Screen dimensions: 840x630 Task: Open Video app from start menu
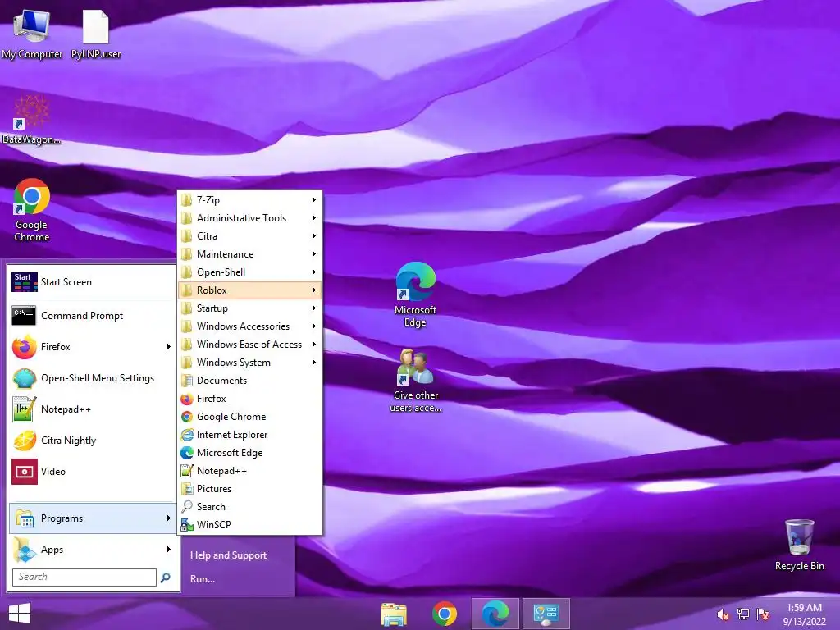(x=93, y=472)
